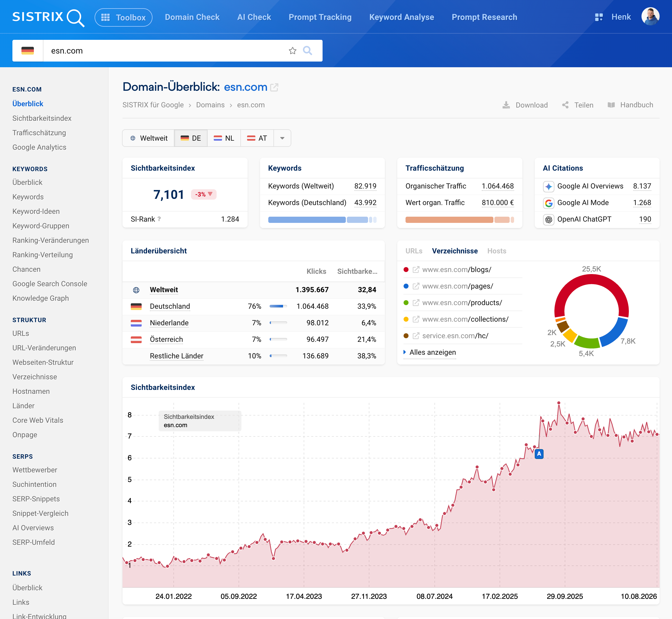Select the Weltweit country filter
Viewport: 672px width, 619px height.
click(149, 138)
